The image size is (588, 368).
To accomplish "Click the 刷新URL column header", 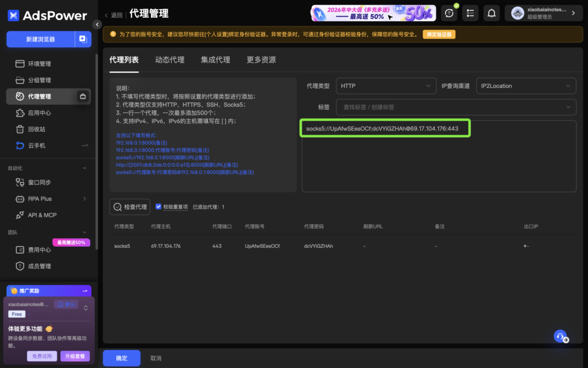I will (x=373, y=227).
